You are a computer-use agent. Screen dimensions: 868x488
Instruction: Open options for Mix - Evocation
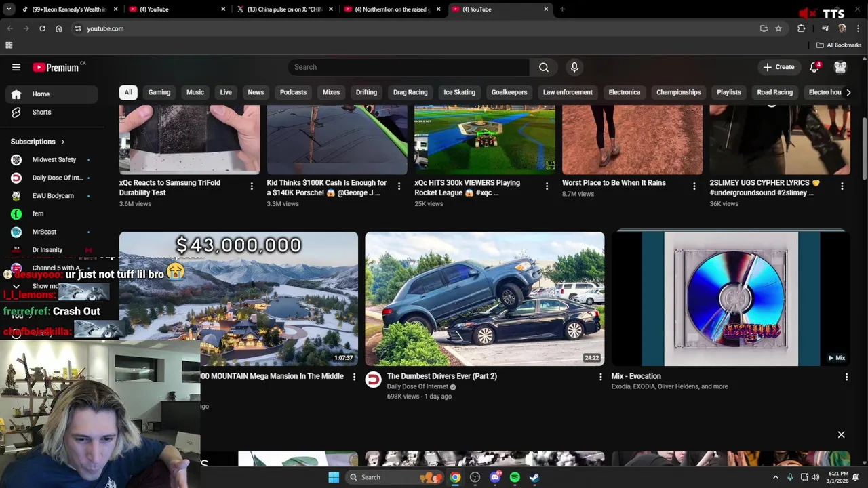(x=846, y=377)
